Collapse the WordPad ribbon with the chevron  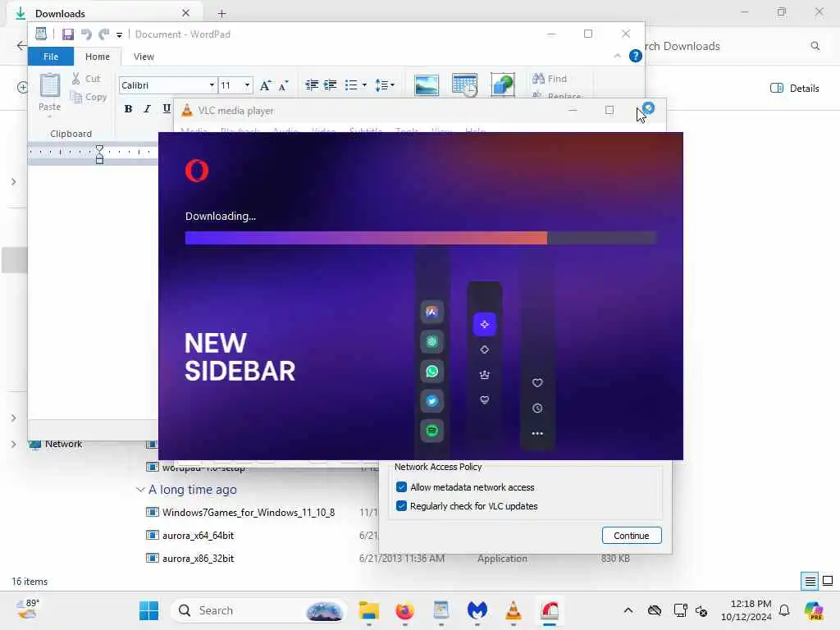617,56
